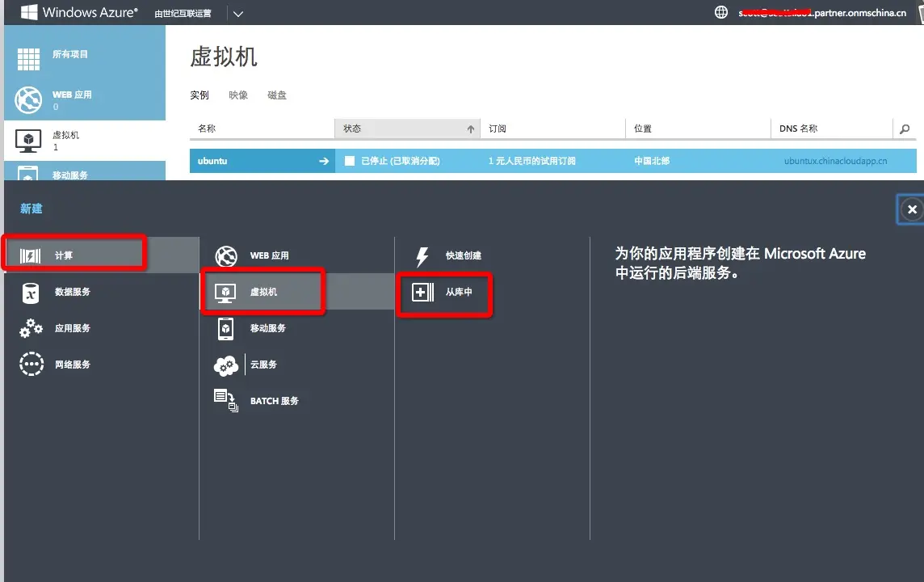Select 所有项目 grid icon in sidebar

coord(28,59)
